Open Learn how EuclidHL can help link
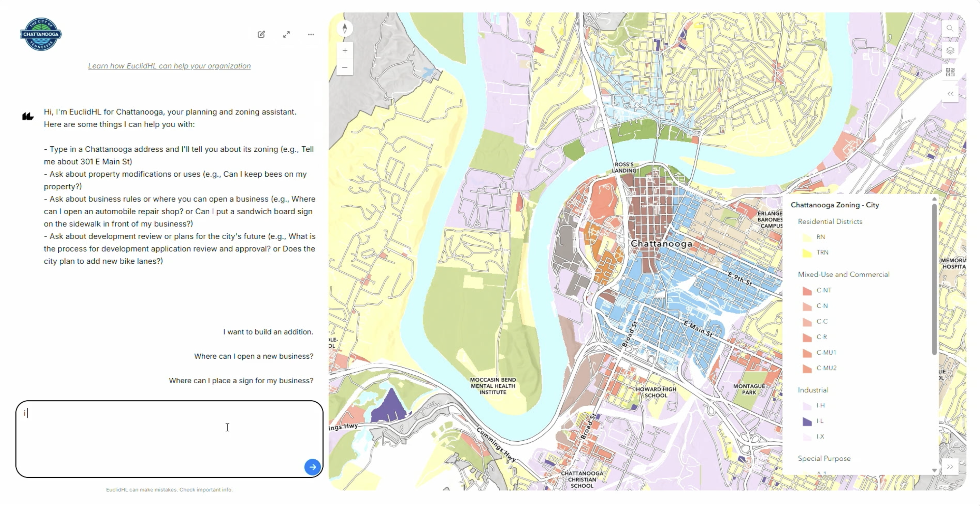 (169, 66)
